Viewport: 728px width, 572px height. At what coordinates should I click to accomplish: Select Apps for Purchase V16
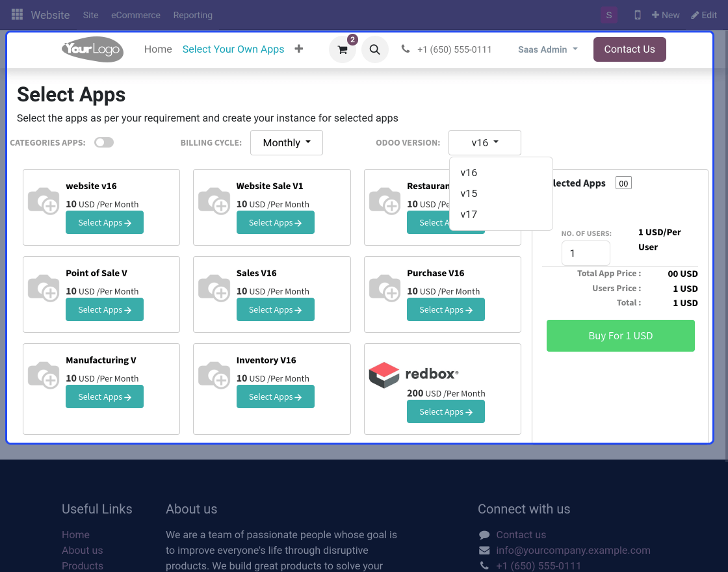446,309
